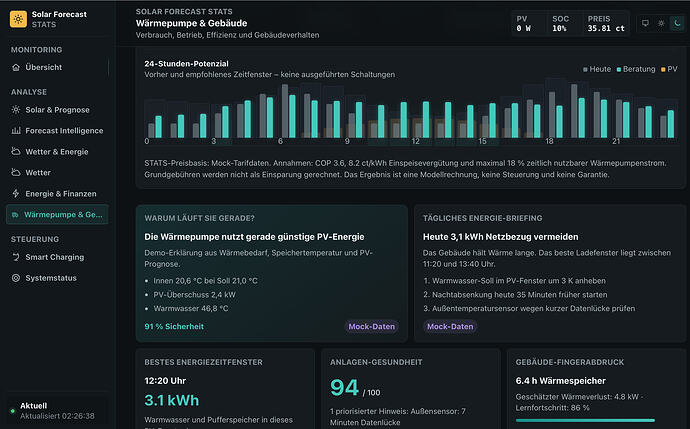Select dark mode moon toggle
The image size is (690, 429).
677,23
